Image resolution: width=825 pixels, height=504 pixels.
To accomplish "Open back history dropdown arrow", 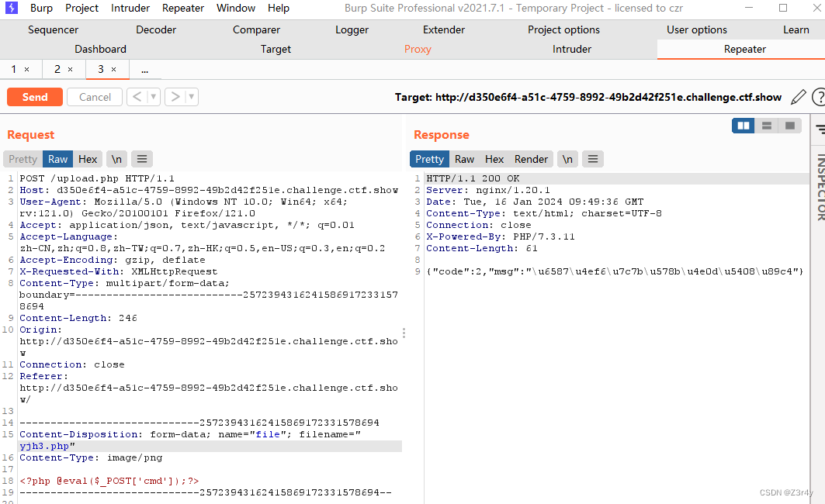I will 154,97.
